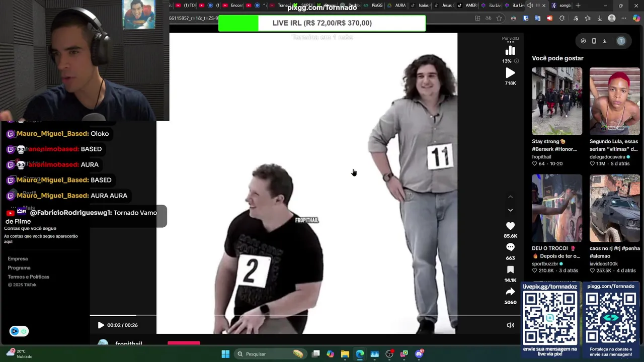Switch to the PixGG browser tab

[374, 6]
